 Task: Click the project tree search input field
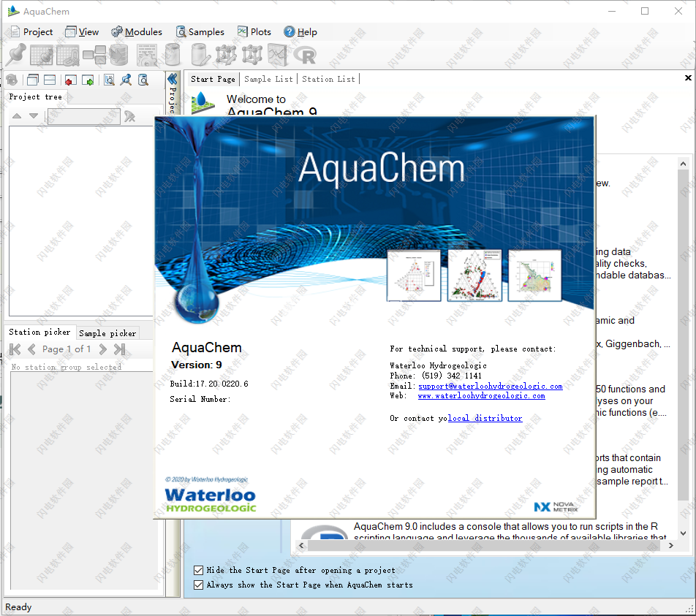point(84,116)
